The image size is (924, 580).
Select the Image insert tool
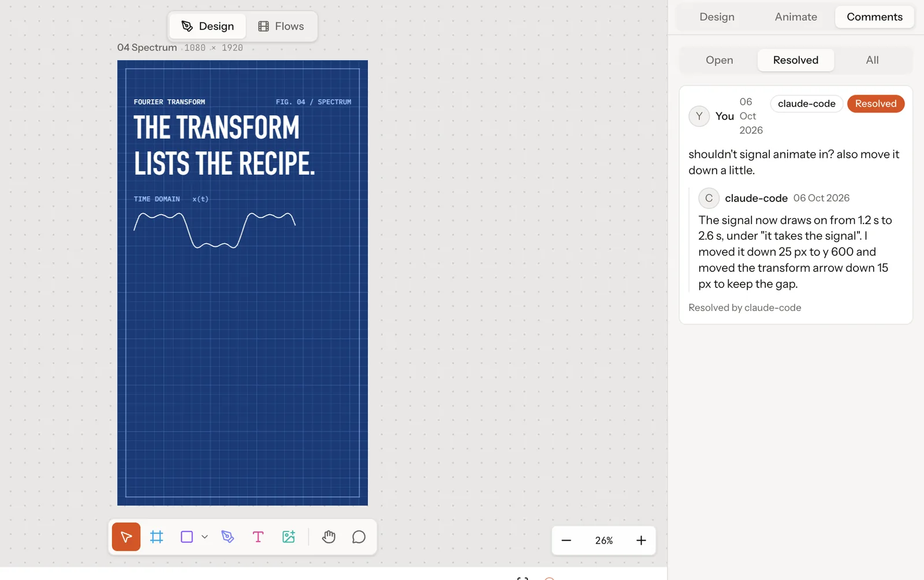pyautogui.click(x=288, y=537)
